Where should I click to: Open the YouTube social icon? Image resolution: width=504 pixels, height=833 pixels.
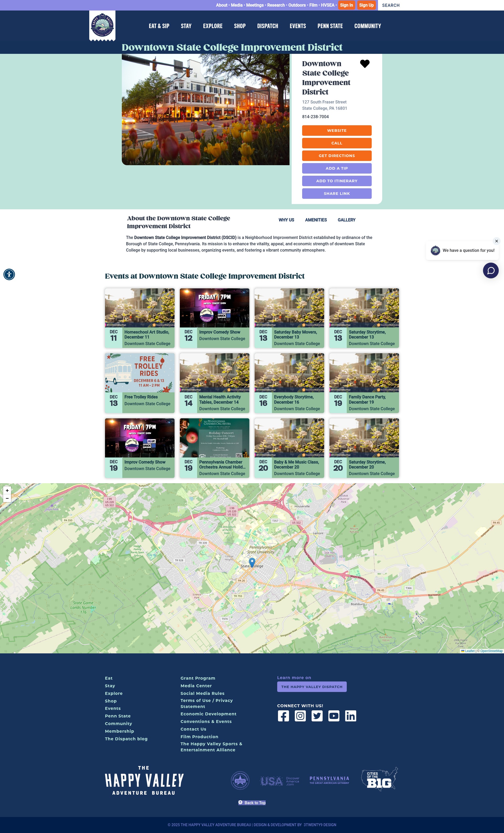click(x=334, y=716)
